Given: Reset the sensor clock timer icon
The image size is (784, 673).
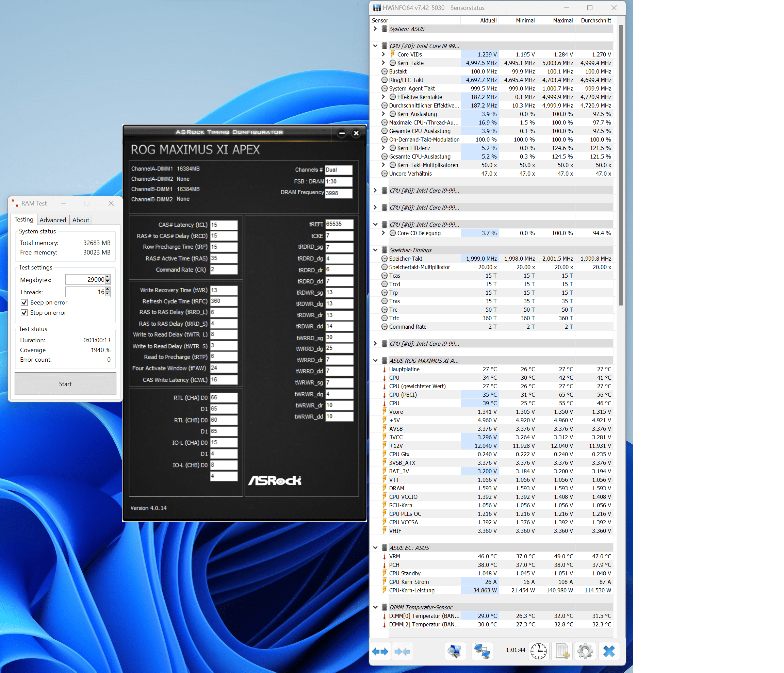Looking at the screenshot, I should tap(538, 652).
